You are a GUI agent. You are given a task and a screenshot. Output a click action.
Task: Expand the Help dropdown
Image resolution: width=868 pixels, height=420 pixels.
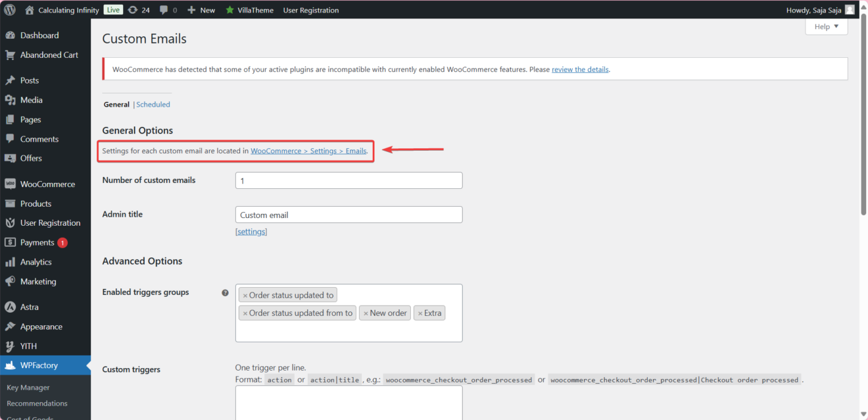pyautogui.click(x=825, y=26)
